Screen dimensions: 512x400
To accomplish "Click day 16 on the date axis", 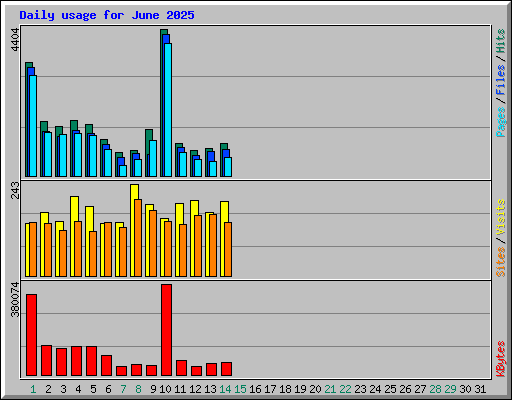I will (x=255, y=389).
